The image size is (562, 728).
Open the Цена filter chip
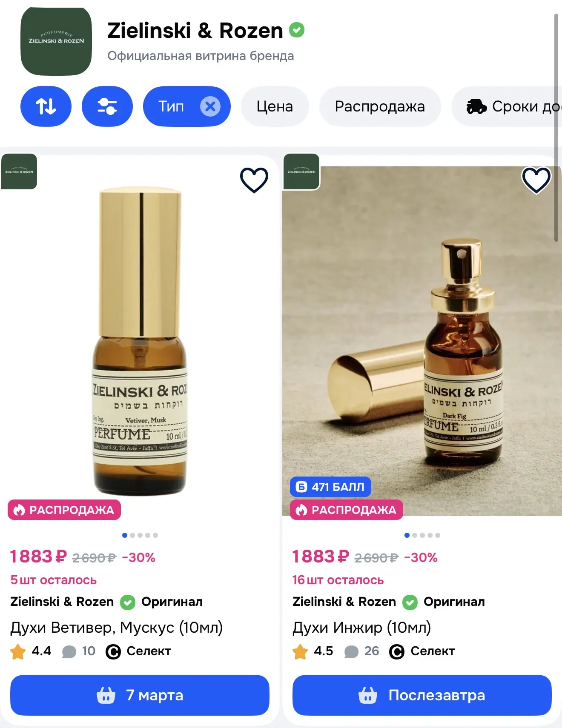[275, 106]
